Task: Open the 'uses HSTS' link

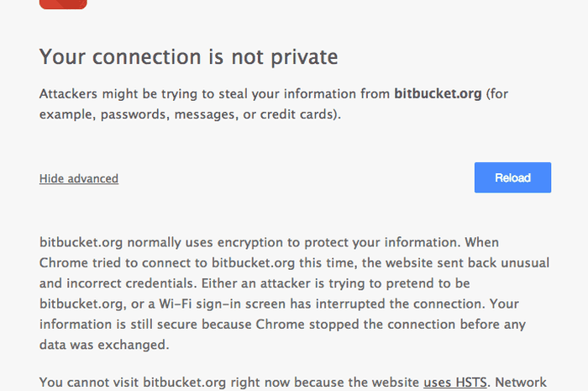Action: (455, 383)
